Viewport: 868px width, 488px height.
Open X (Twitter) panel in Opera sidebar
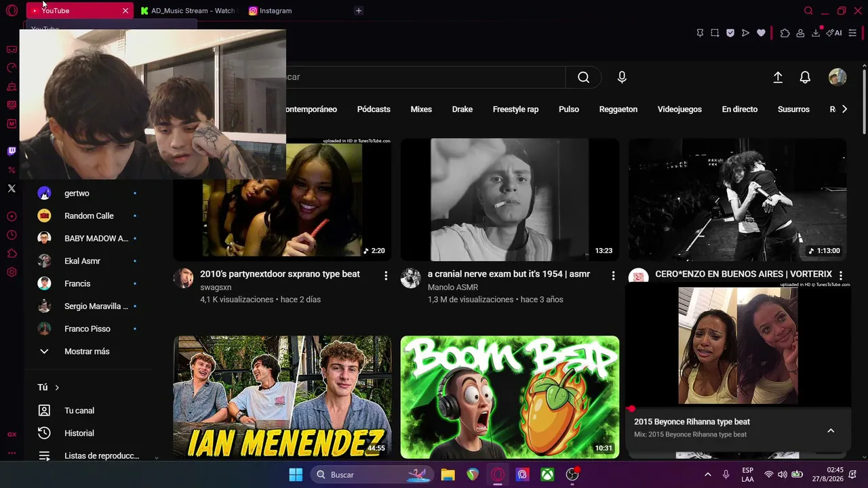coord(12,188)
